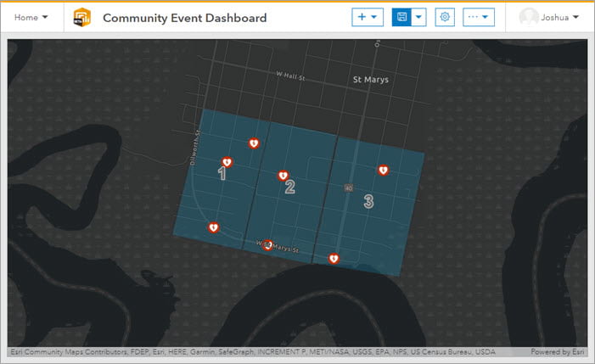Select the heart marker at Dilworth St curve
The height and width of the screenshot is (364, 595).
214,227
